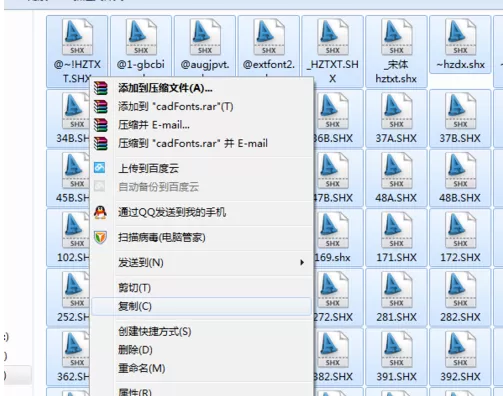This screenshot has height=396, width=503.
Task: Choose 扫描病毒(电脑管家) menu entry
Action: (x=202, y=237)
